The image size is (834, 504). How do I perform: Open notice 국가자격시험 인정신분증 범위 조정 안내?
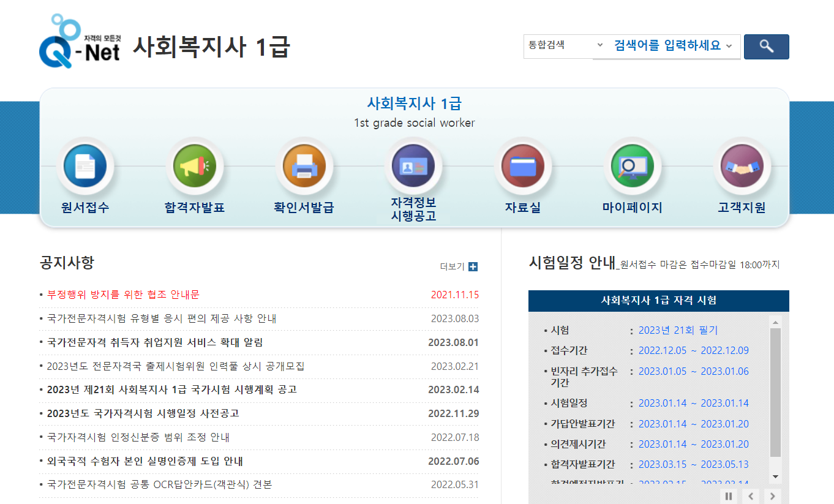[x=138, y=437]
